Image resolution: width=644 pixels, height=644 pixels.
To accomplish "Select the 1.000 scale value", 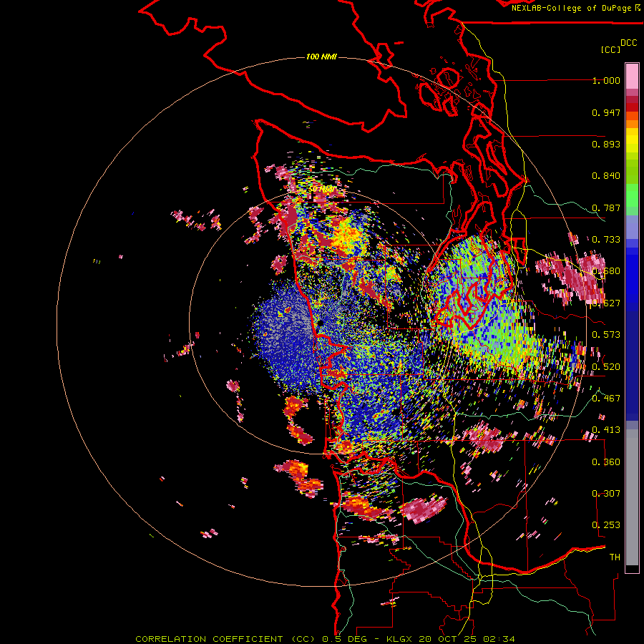I will pos(606,80).
